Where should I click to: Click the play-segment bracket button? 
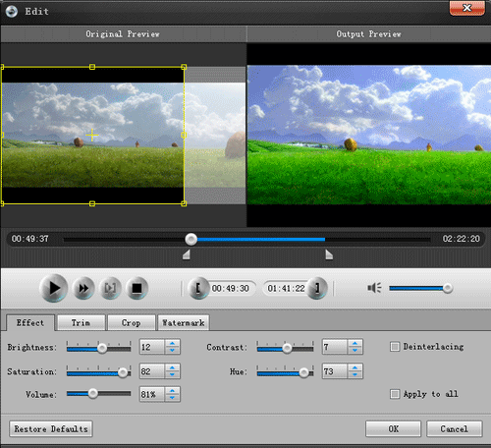pyautogui.click(x=110, y=288)
